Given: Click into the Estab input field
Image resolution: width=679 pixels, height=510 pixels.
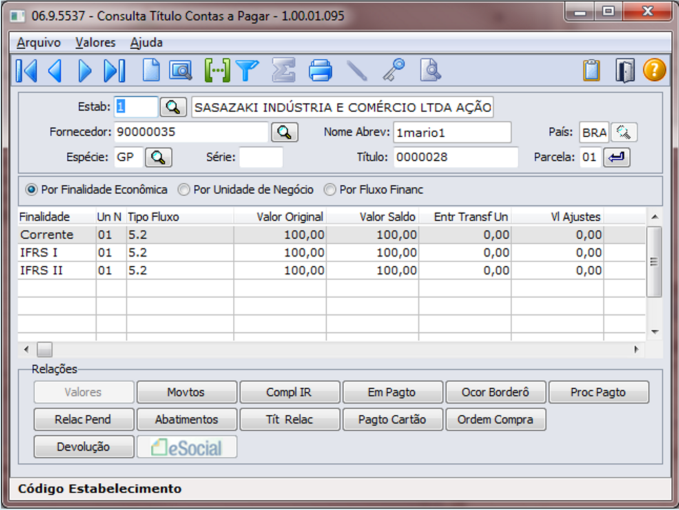Looking at the screenshot, I should point(136,107).
